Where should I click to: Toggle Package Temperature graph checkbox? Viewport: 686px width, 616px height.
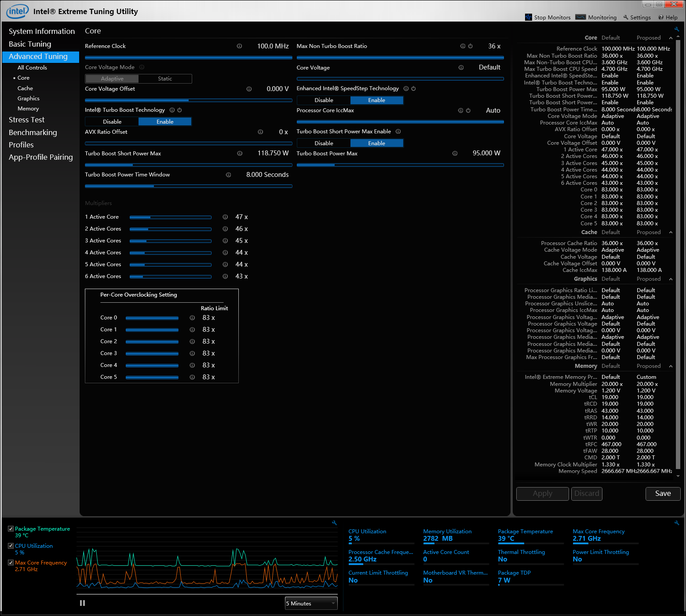pyautogui.click(x=11, y=529)
